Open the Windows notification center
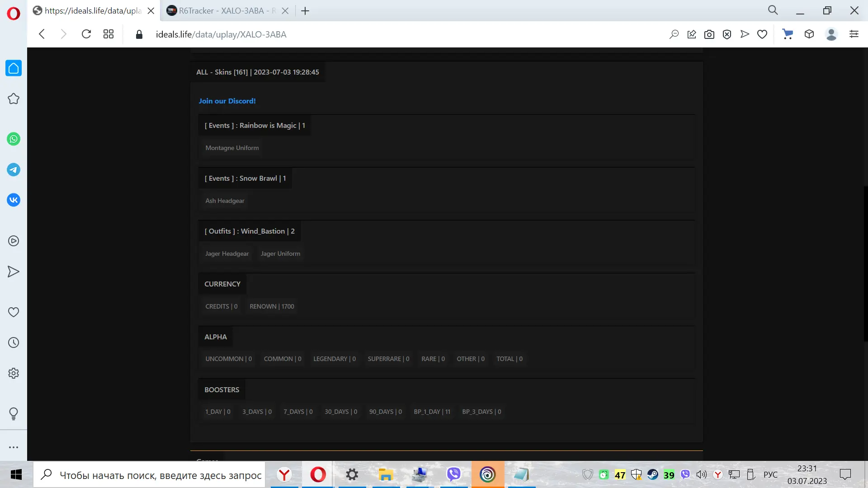 (845, 474)
